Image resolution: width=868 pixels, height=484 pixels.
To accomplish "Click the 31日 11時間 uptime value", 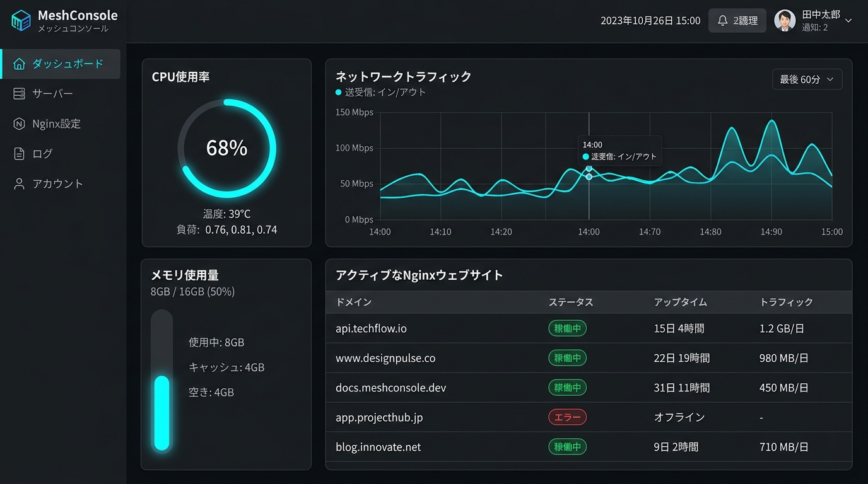I will (682, 388).
